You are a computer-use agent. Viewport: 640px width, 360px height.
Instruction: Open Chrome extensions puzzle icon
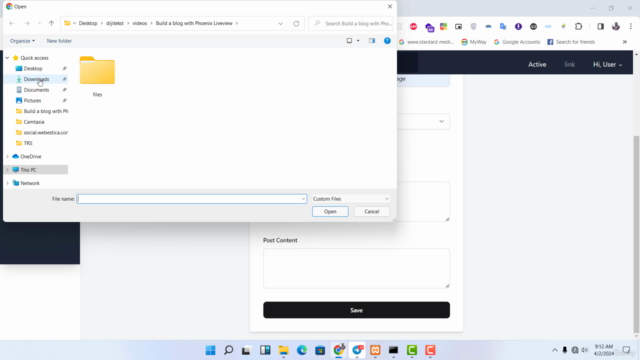click(578, 27)
